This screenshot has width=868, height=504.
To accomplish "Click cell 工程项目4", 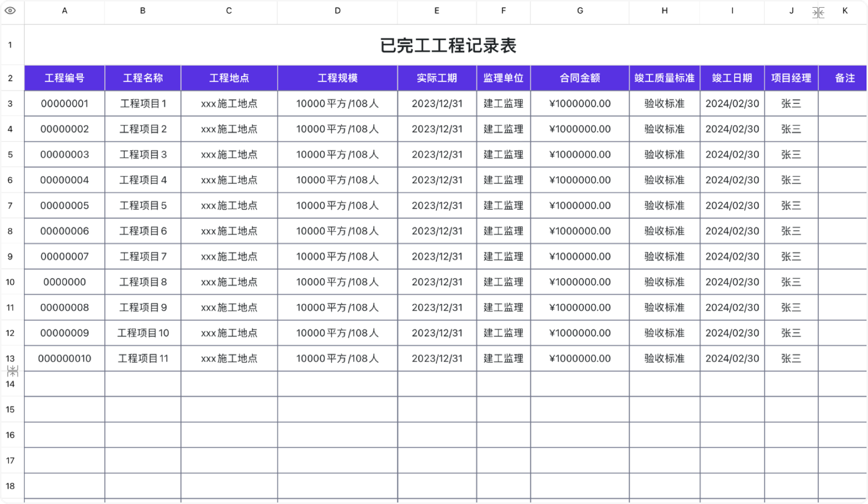I will 143,180.
